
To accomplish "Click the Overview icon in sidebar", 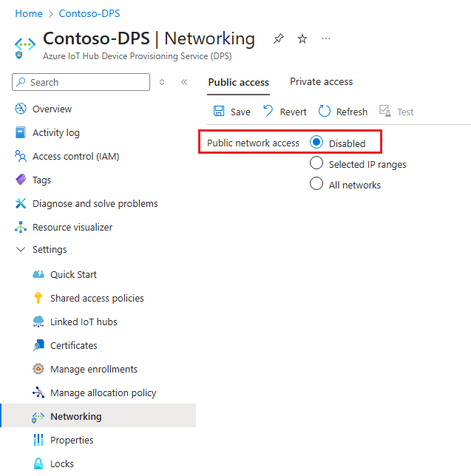I will click(x=21, y=109).
